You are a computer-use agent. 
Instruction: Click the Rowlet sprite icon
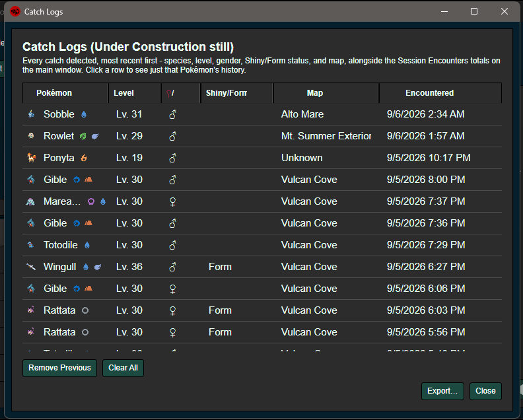[31, 136]
